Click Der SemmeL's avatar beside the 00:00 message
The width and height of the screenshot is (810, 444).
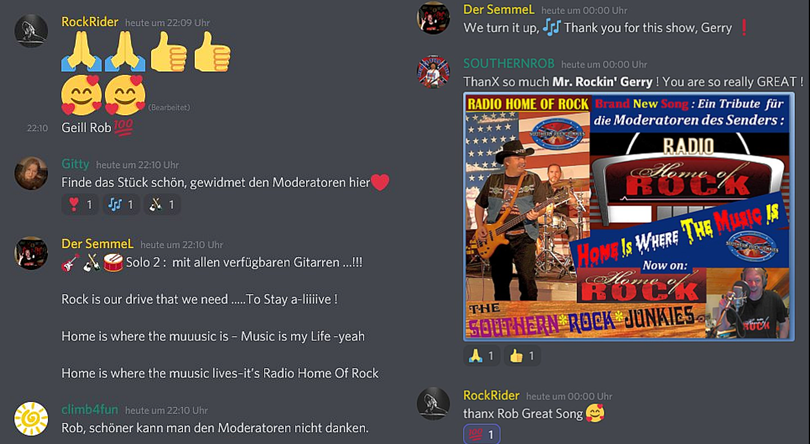point(433,18)
